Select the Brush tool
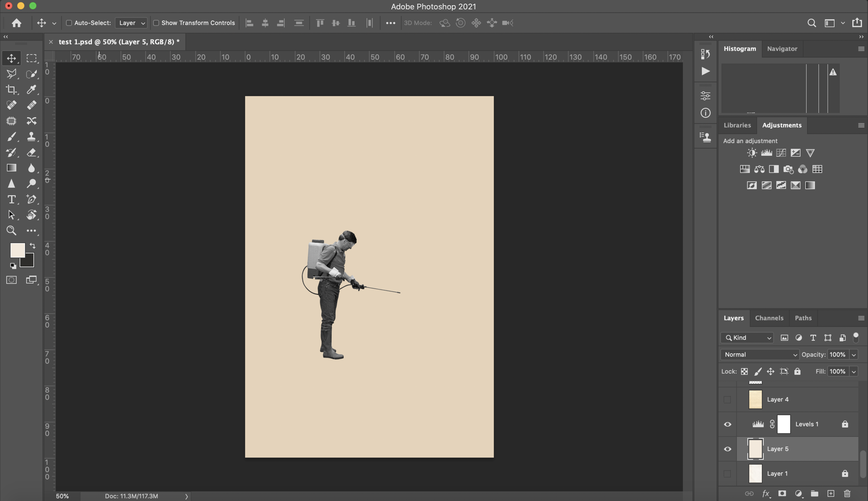This screenshot has width=868, height=501. pyautogui.click(x=11, y=137)
